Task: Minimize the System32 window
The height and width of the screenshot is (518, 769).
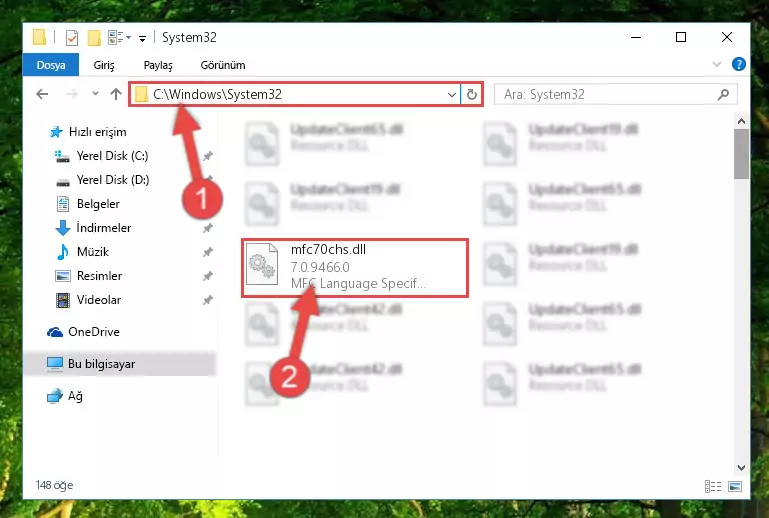Action: click(636, 37)
